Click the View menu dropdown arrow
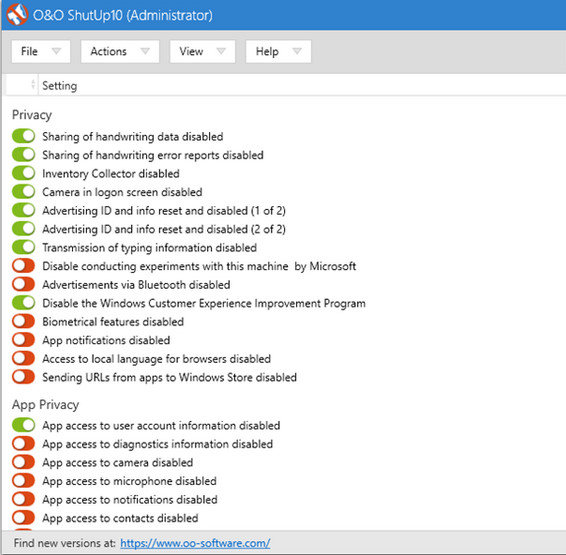This screenshot has height=555, width=566. [221, 51]
